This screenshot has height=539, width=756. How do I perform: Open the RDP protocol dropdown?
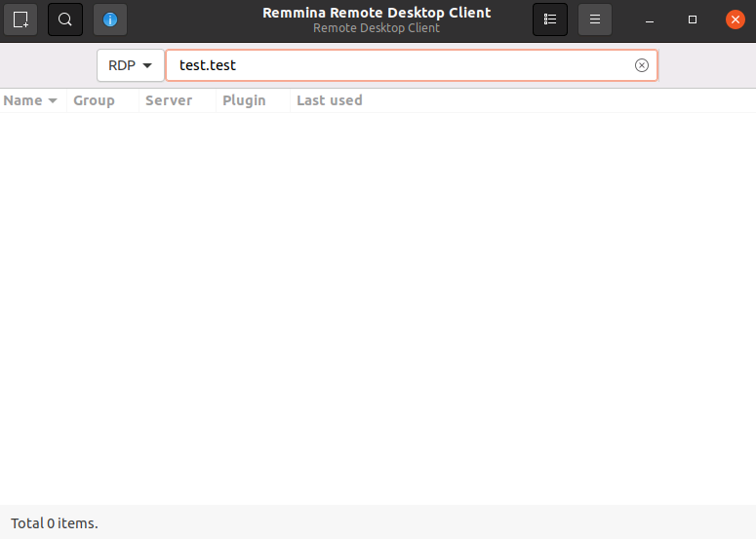click(130, 65)
